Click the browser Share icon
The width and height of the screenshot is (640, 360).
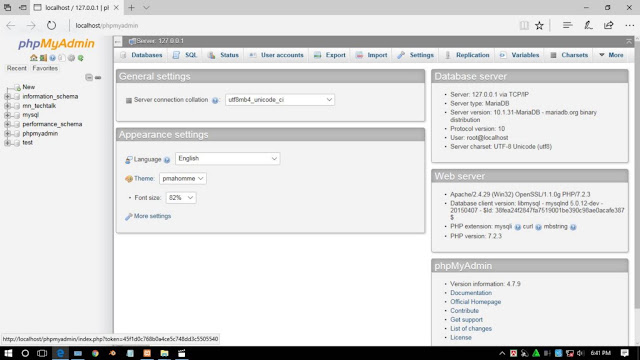coord(609,25)
